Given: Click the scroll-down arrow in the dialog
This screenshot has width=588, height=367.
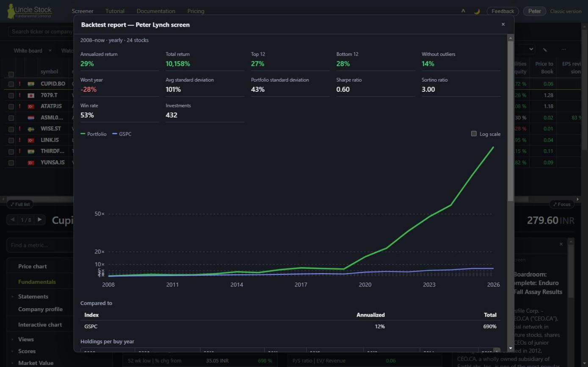Looking at the screenshot, I should [511, 349].
